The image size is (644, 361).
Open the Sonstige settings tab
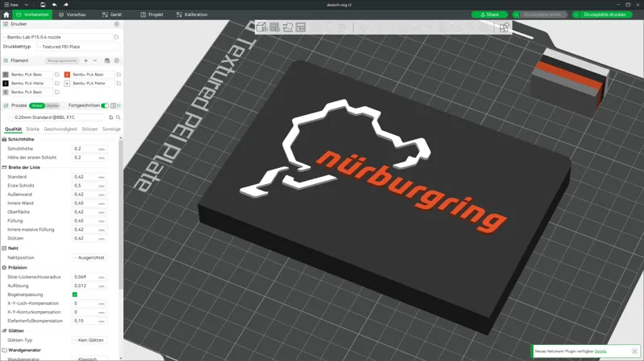[111, 129]
